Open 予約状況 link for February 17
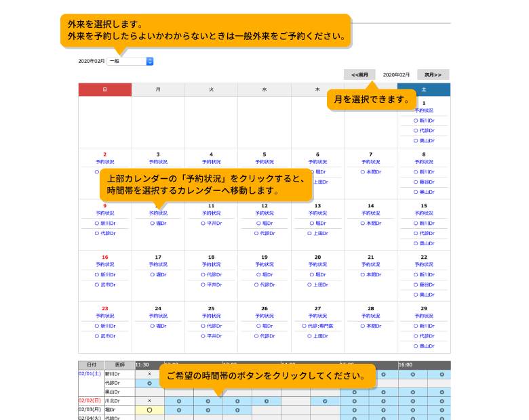Screen dimensions: 529x420 [158, 265]
